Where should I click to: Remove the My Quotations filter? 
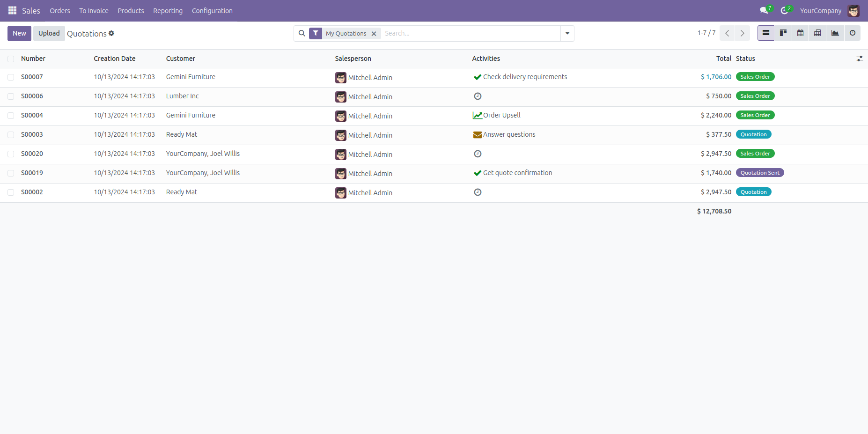pyautogui.click(x=374, y=34)
